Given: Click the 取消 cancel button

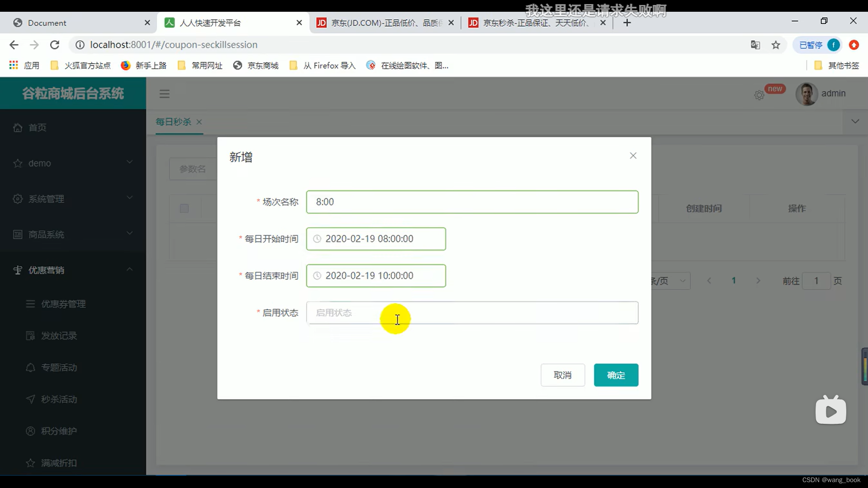Looking at the screenshot, I should [563, 375].
